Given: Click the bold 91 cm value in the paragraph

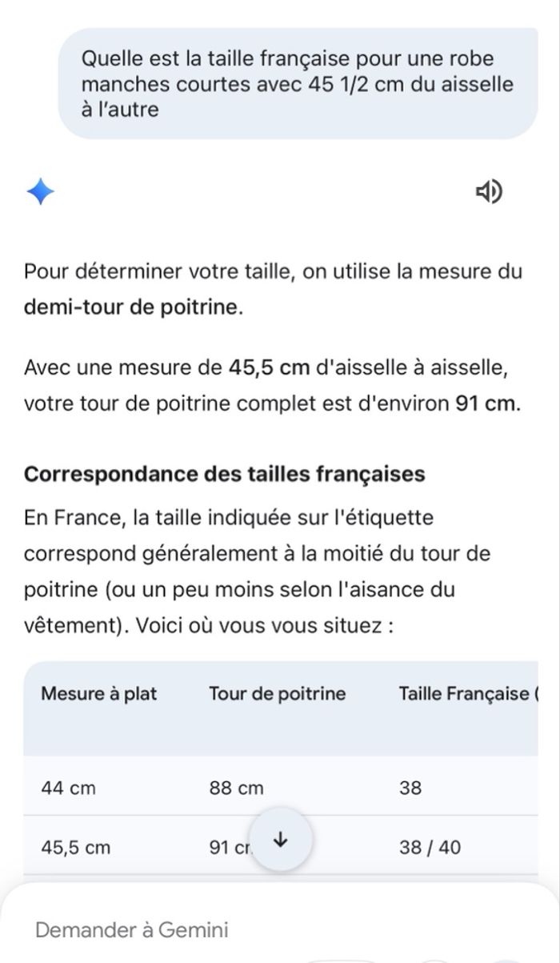Looking at the screenshot, I should tap(485, 403).
